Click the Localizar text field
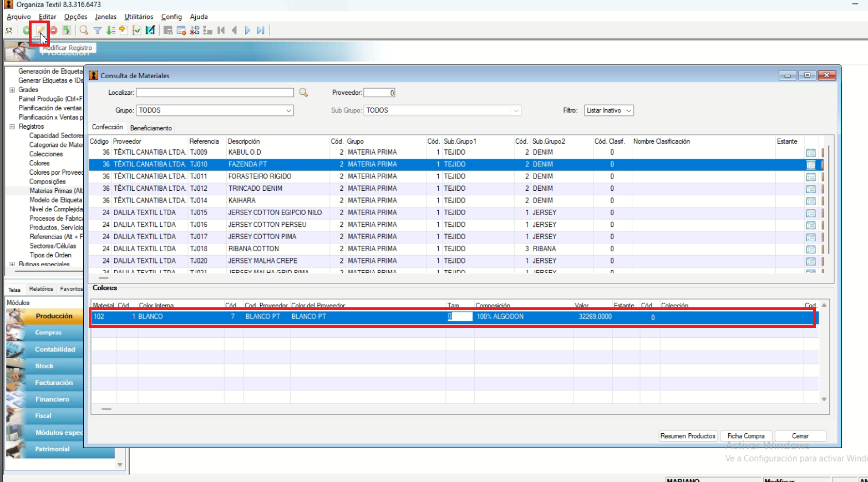Screen dimensions: 868x482 tap(215, 93)
